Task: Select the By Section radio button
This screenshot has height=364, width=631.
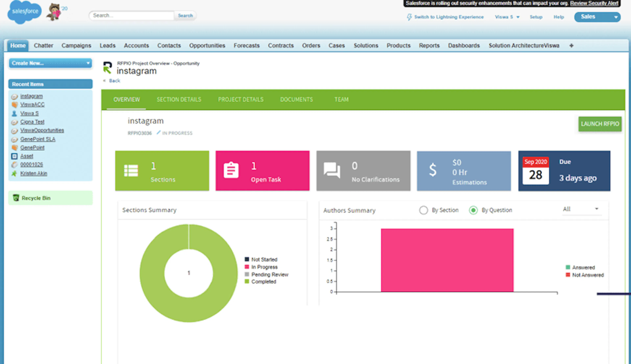Action: coord(423,210)
